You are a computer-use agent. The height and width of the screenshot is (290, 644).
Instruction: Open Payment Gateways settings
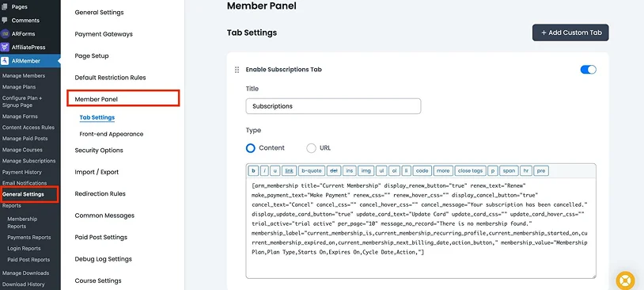104,34
